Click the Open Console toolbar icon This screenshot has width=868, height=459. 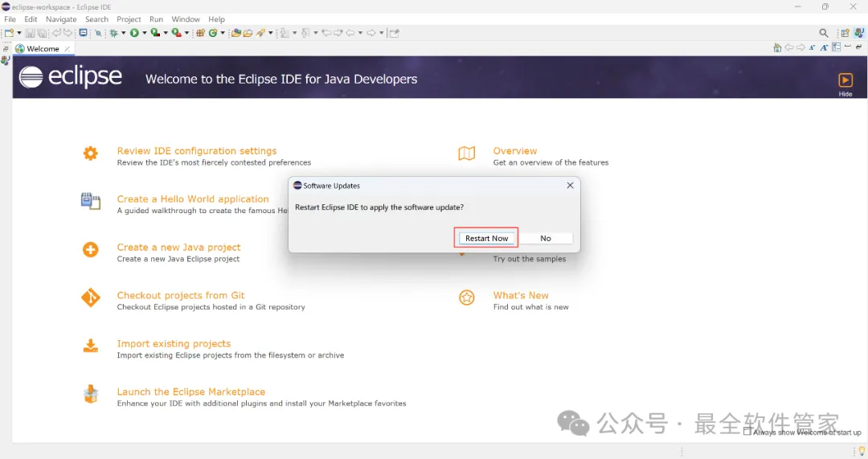83,33
